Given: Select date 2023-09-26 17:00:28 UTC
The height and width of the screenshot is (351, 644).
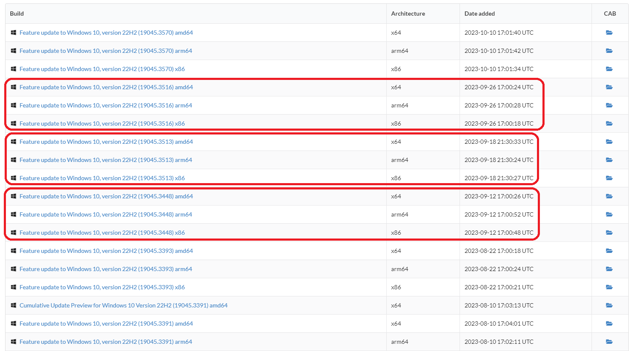Looking at the screenshot, I should [x=499, y=105].
